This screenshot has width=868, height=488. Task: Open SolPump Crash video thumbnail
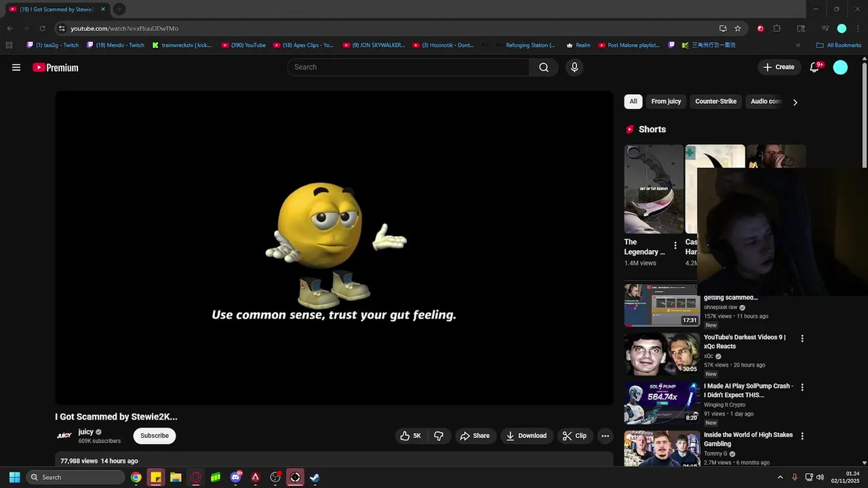(x=661, y=403)
